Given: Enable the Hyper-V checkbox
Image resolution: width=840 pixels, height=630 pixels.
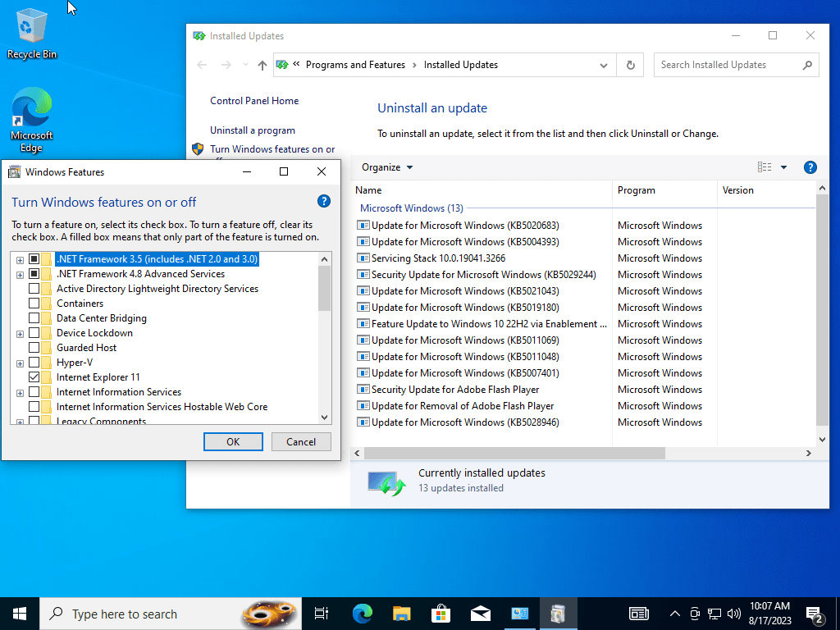Looking at the screenshot, I should [x=34, y=362].
